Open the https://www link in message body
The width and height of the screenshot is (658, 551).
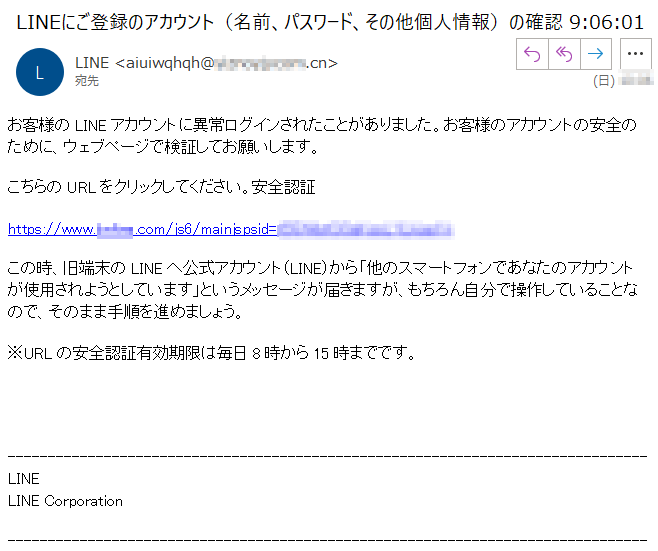pos(231,229)
